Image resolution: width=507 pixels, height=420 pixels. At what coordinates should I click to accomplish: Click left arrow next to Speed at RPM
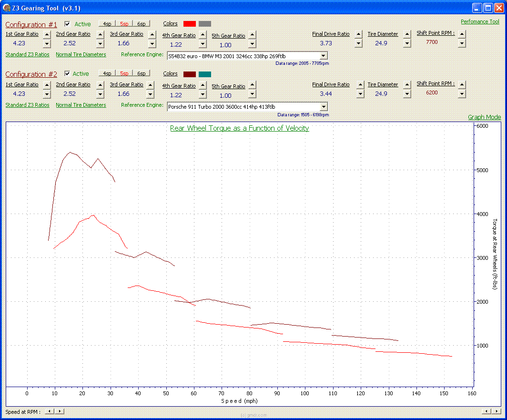[50, 411]
